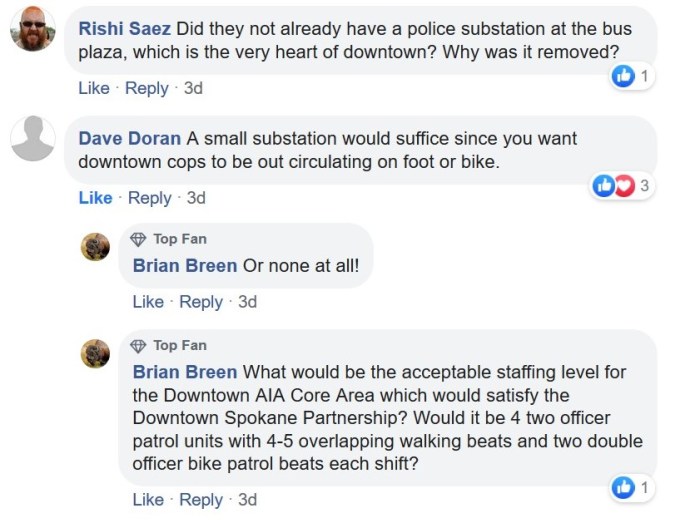Click Brian Breen's avatar on second reply
The height and width of the screenshot is (523, 700).
tap(95, 353)
